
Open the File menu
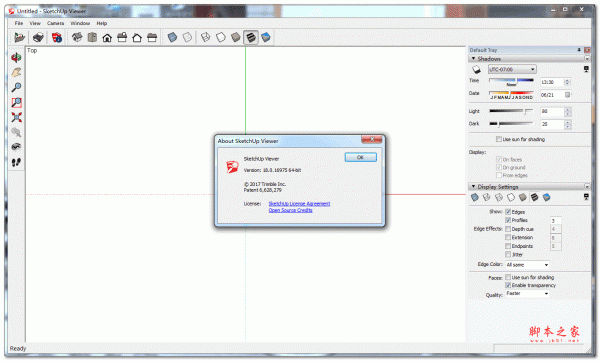click(19, 23)
